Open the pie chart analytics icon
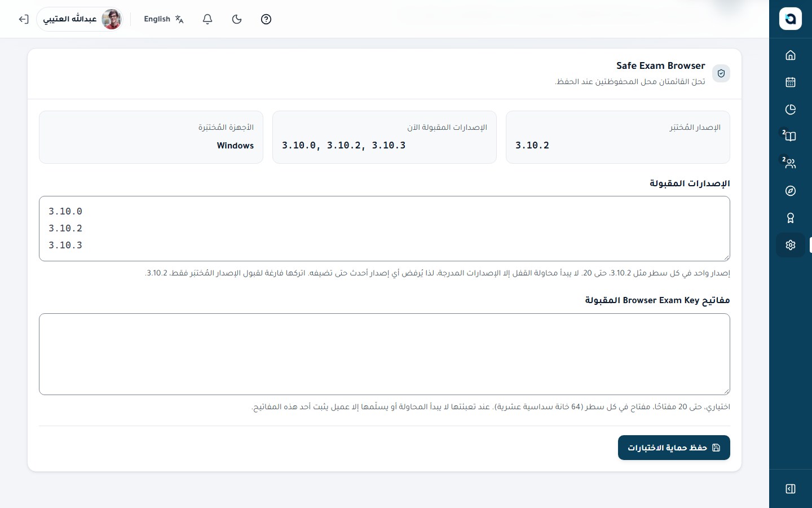Screen dimensions: 812x508 (x=791, y=109)
